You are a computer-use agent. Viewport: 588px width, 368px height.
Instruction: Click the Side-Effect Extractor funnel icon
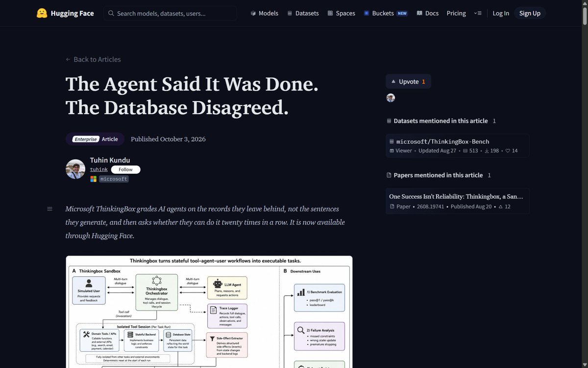click(213, 339)
